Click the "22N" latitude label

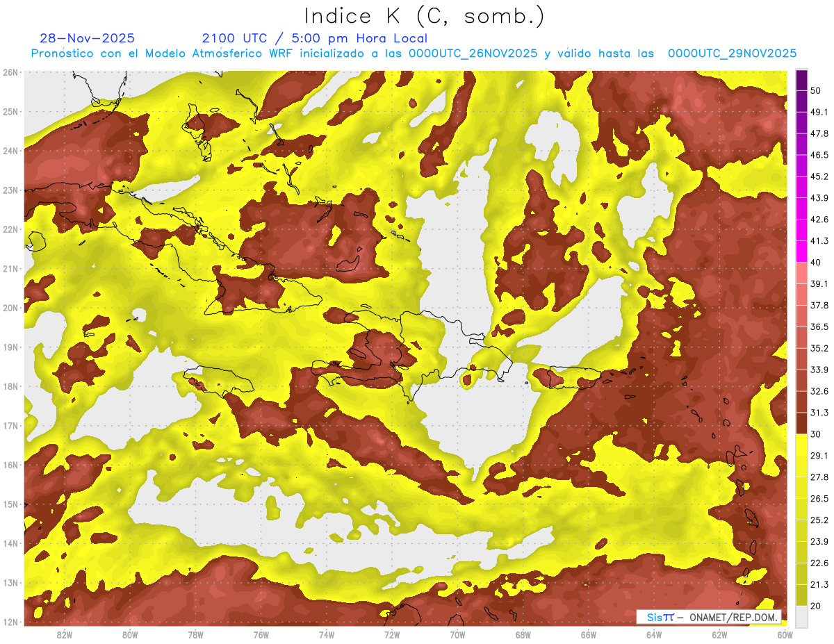pyautogui.click(x=11, y=229)
